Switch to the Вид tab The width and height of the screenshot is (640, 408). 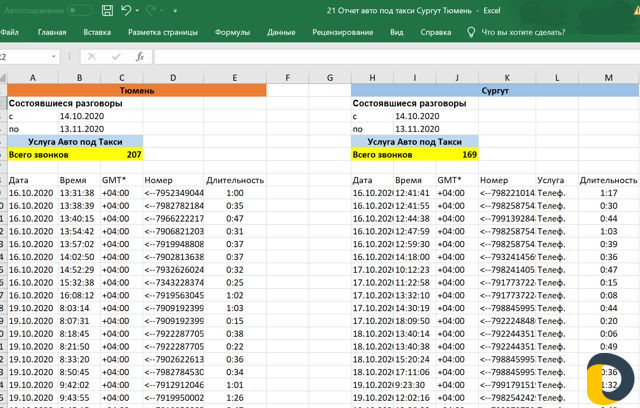[397, 32]
